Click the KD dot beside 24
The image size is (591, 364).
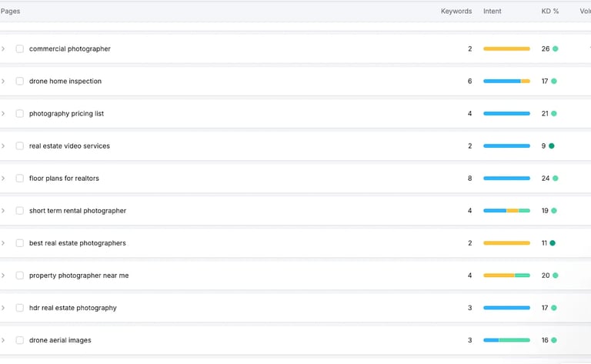click(x=555, y=179)
